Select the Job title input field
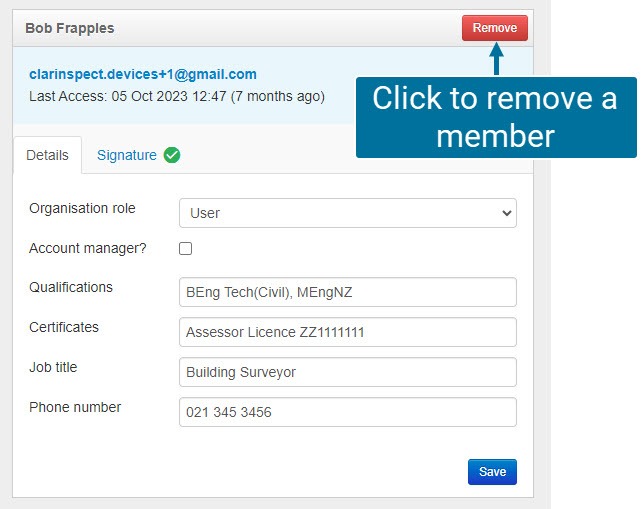644x509 pixels. [347, 372]
